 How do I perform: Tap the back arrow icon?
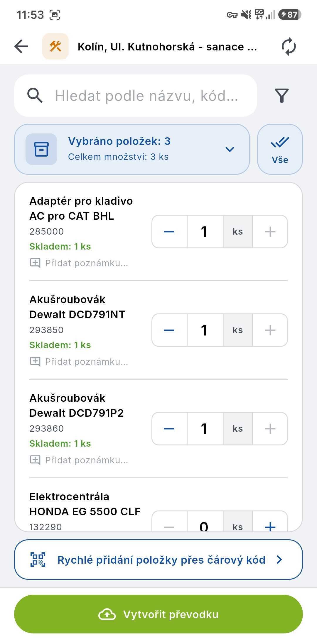pos(21,46)
